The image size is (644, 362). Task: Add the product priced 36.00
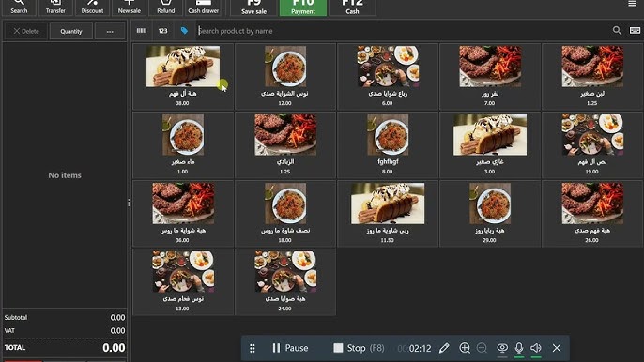pos(183,214)
